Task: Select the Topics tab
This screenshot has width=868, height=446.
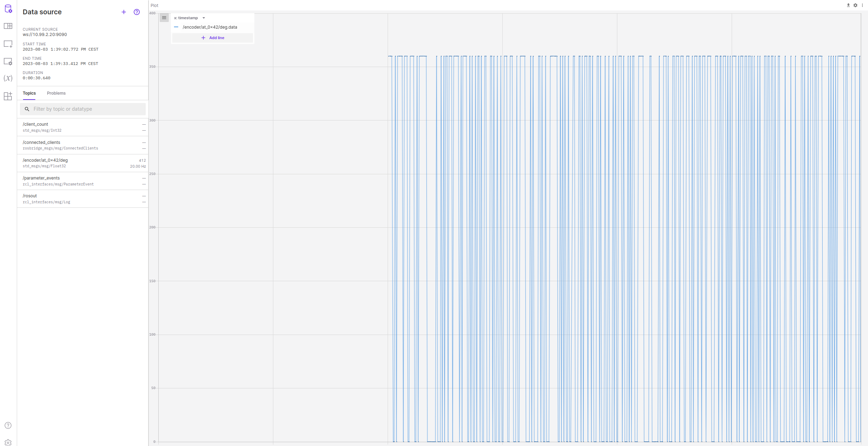Action: pos(29,93)
